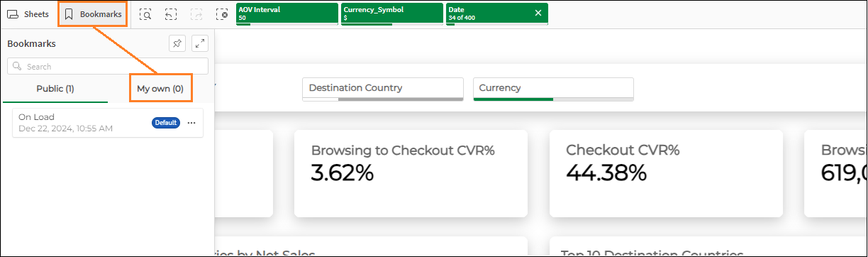Remove the Date selection
868x257 pixels.
pyautogui.click(x=538, y=13)
